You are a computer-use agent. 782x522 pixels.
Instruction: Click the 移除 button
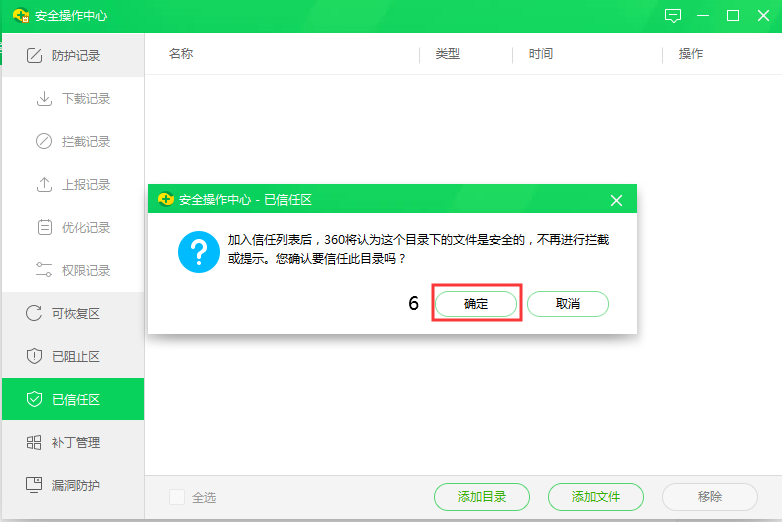click(710, 497)
